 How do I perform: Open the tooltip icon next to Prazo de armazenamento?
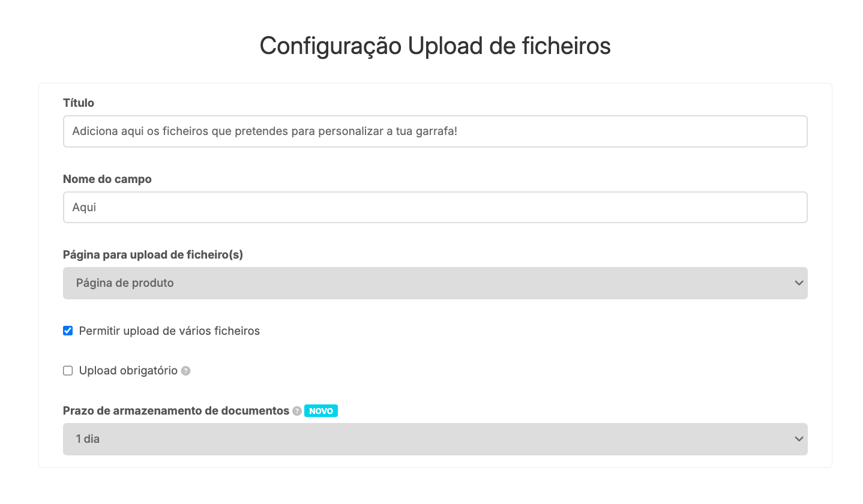click(298, 410)
